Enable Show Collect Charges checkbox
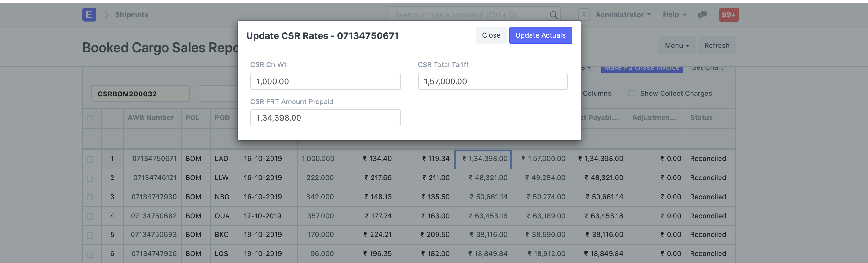868x263 pixels. [631, 93]
